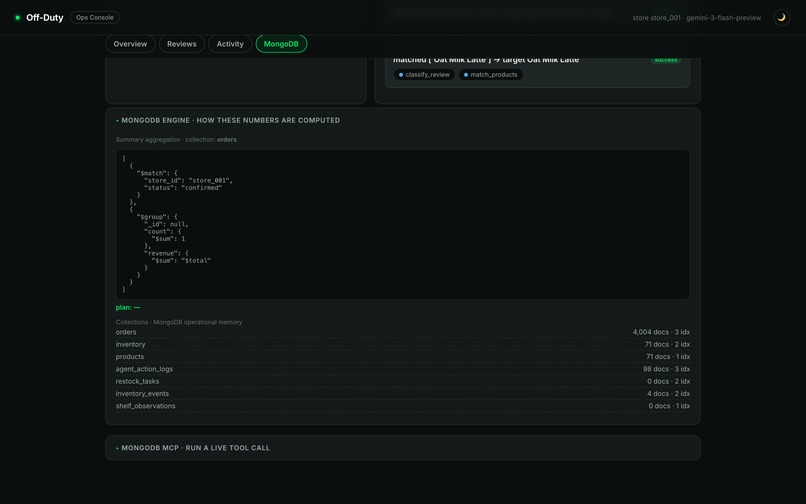Select the inventory_events collection row
The width and height of the screenshot is (806, 504).
[x=402, y=394]
